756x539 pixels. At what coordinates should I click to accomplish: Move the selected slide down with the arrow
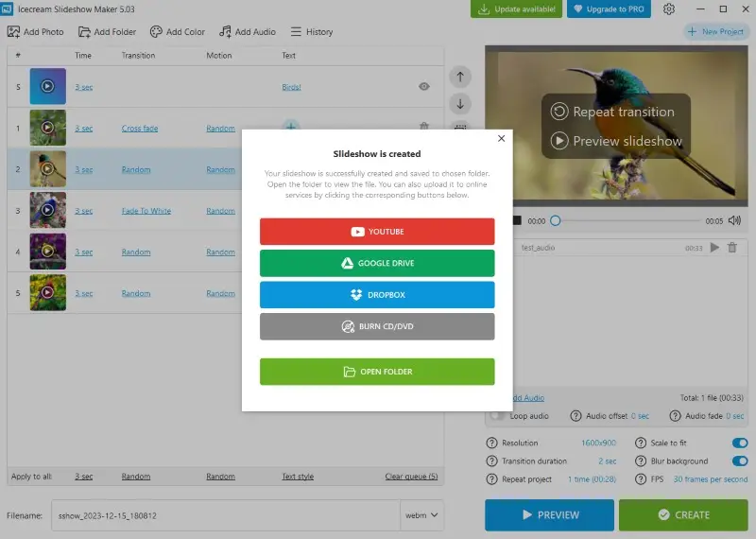(x=460, y=104)
